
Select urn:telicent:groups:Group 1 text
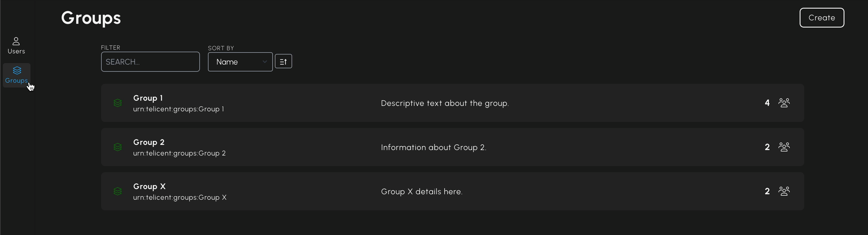point(179,109)
